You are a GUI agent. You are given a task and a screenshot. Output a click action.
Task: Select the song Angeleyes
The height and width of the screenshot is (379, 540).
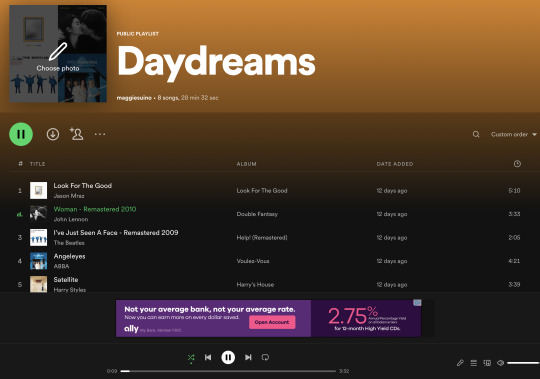coord(69,256)
